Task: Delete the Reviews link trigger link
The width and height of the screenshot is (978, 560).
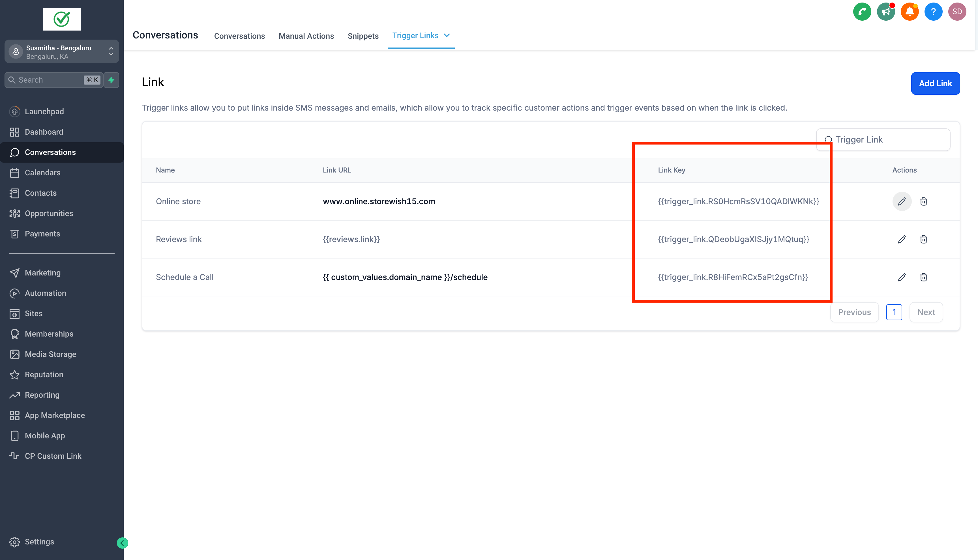Action: pos(924,239)
